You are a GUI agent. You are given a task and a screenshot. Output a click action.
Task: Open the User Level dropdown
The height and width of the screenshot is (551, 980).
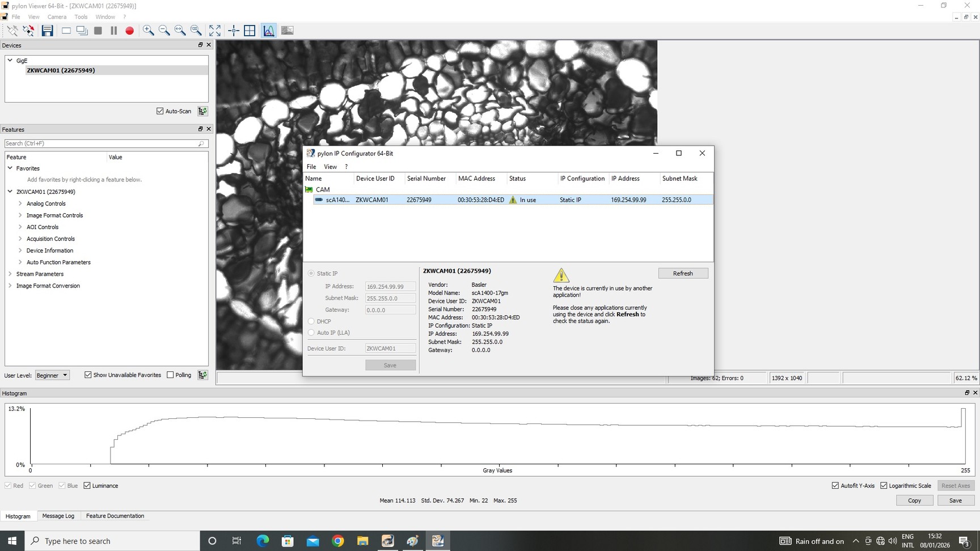(x=52, y=375)
